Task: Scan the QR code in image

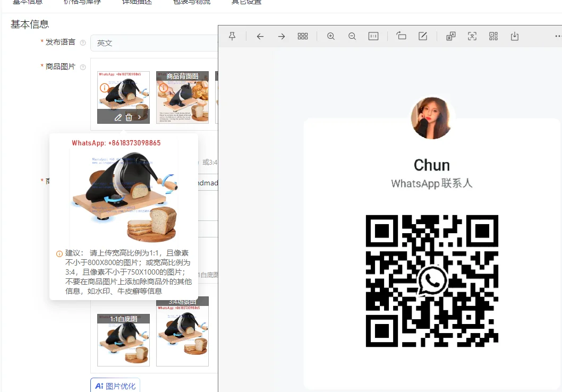Action: pyautogui.click(x=493, y=36)
